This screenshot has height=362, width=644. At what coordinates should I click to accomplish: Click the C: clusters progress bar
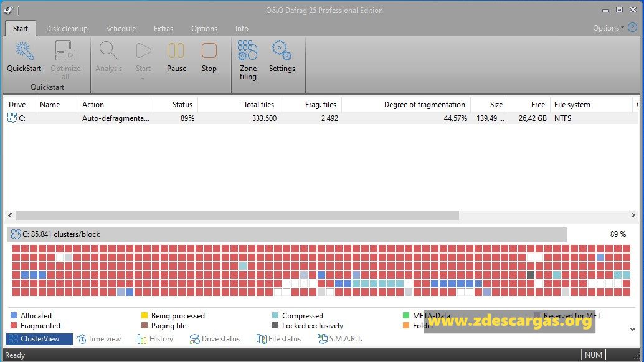pos(287,234)
